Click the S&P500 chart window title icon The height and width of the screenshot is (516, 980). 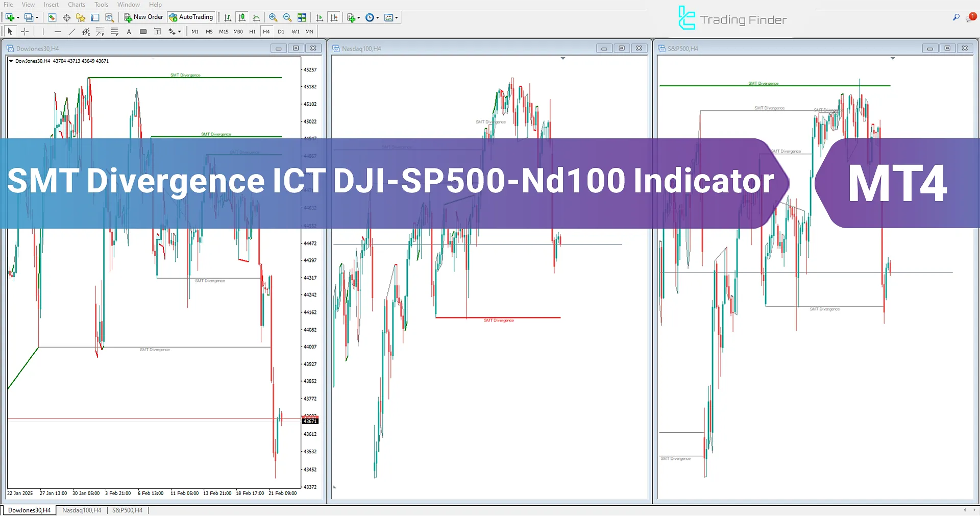pyautogui.click(x=662, y=48)
